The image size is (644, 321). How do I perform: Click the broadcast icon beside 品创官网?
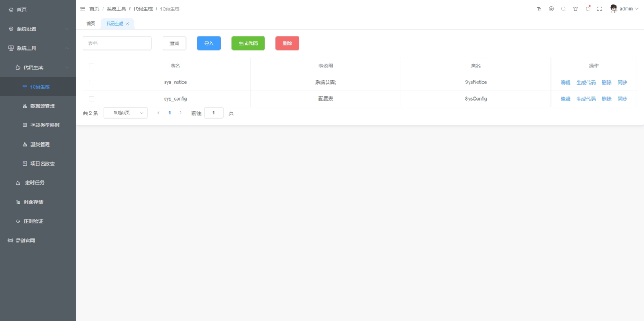coord(11,241)
